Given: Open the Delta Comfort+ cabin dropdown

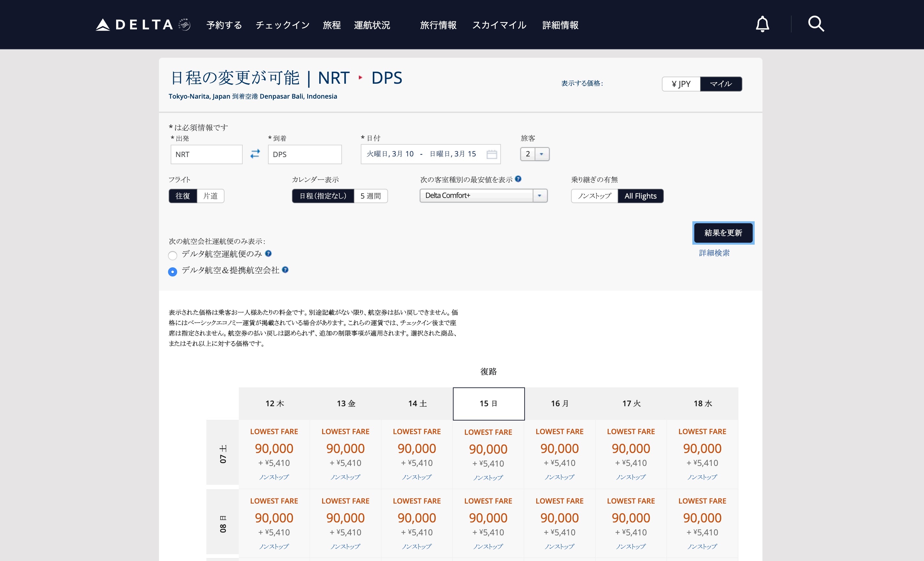Looking at the screenshot, I should tap(483, 195).
